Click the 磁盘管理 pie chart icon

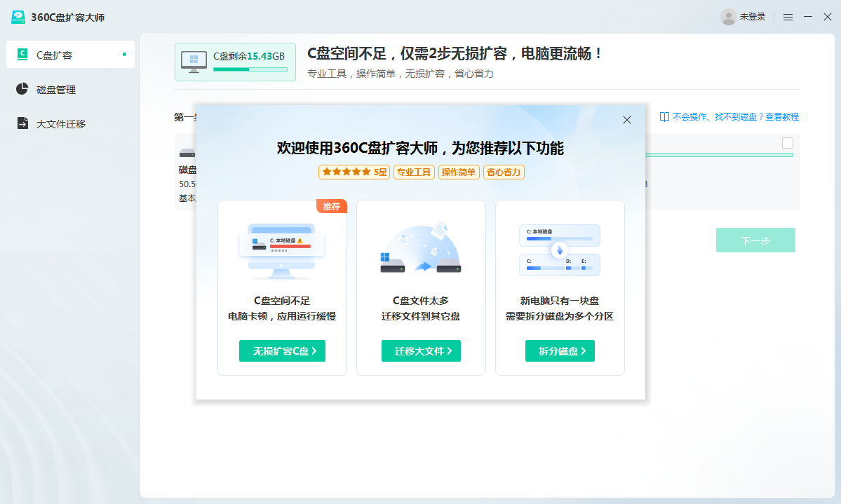[x=22, y=89]
